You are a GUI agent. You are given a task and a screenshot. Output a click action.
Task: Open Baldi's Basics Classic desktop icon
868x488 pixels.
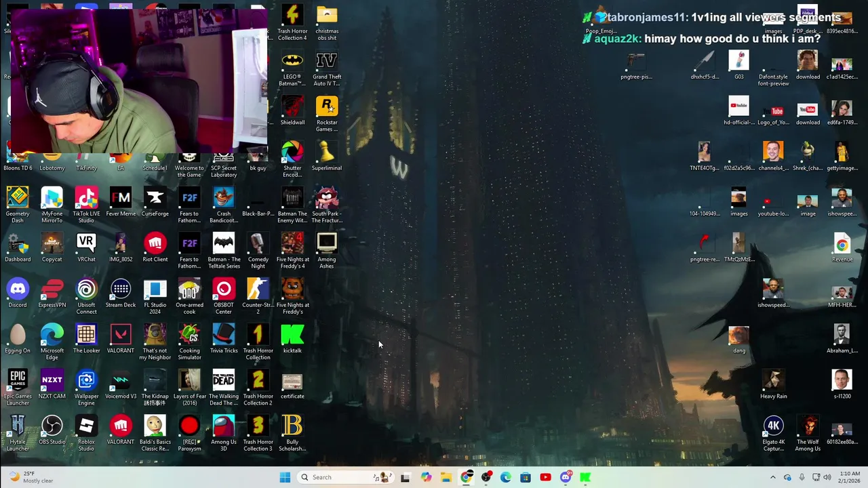click(155, 433)
